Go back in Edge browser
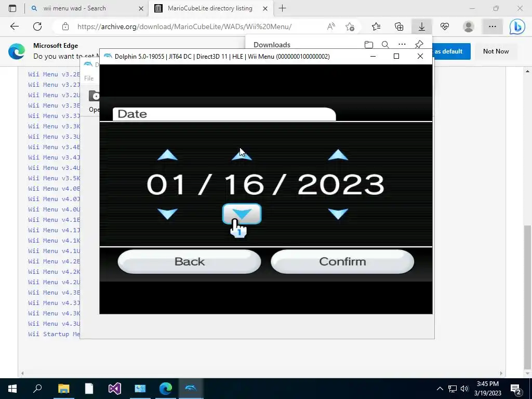Viewport: 532px width, 399px height. (x=14, y=26)
